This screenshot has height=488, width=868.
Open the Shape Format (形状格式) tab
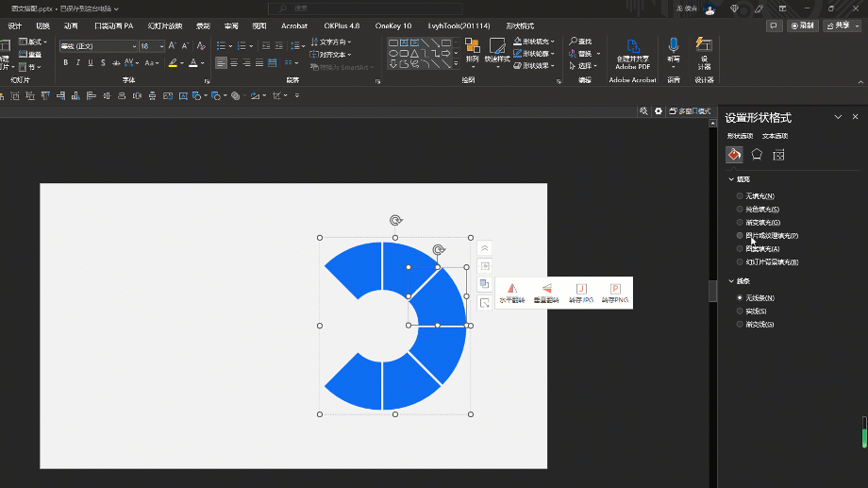[x=520, y=26]
